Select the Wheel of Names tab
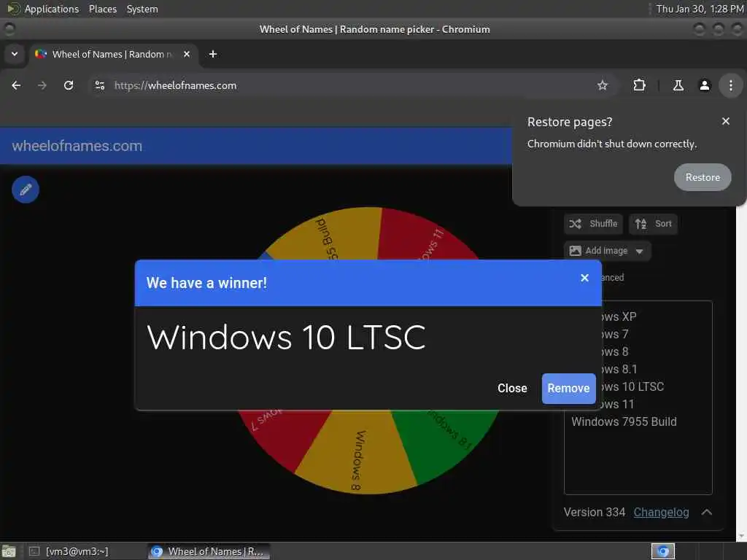Image resolution: width=747 pixels, height=560 pixels. click(113, 54)
